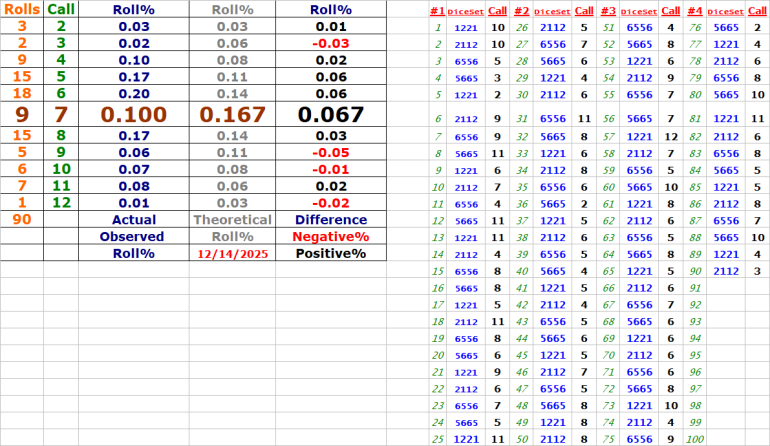Click the red Negative% label cell
Image resolution: width=770 pixels, height=446 pixels.
[x=329, y=236]
